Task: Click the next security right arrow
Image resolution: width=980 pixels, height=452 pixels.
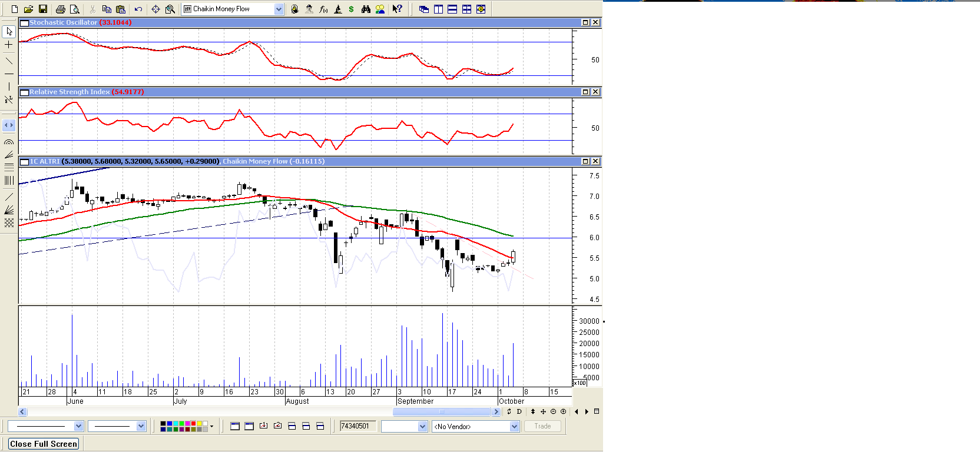Action: (587, 412)
